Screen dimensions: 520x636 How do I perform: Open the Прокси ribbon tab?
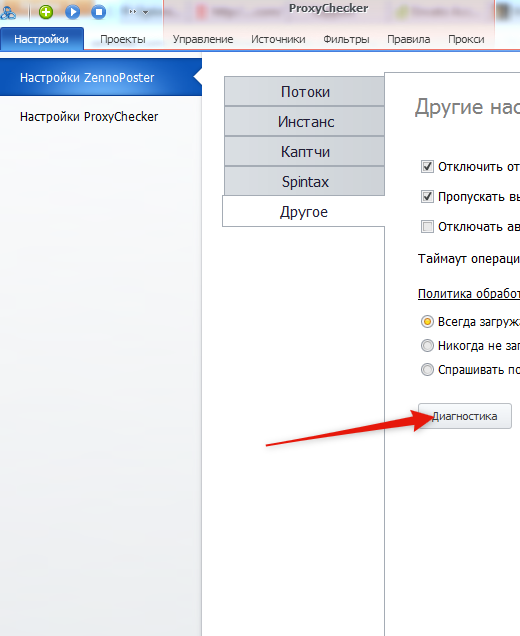click(x=466, y=39)
